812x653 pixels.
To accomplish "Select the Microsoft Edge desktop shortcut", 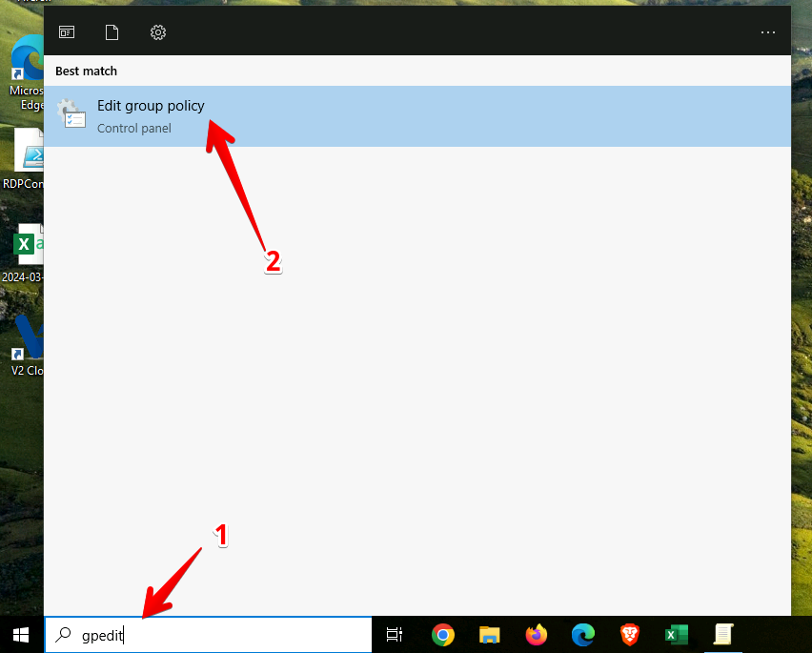I will [x=27, y=71].
